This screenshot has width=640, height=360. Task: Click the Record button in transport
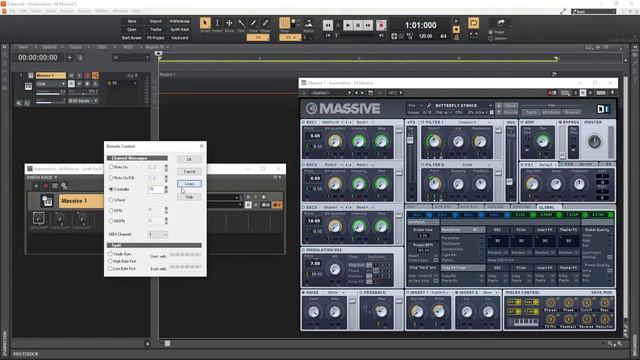click(x=381, y=25)
